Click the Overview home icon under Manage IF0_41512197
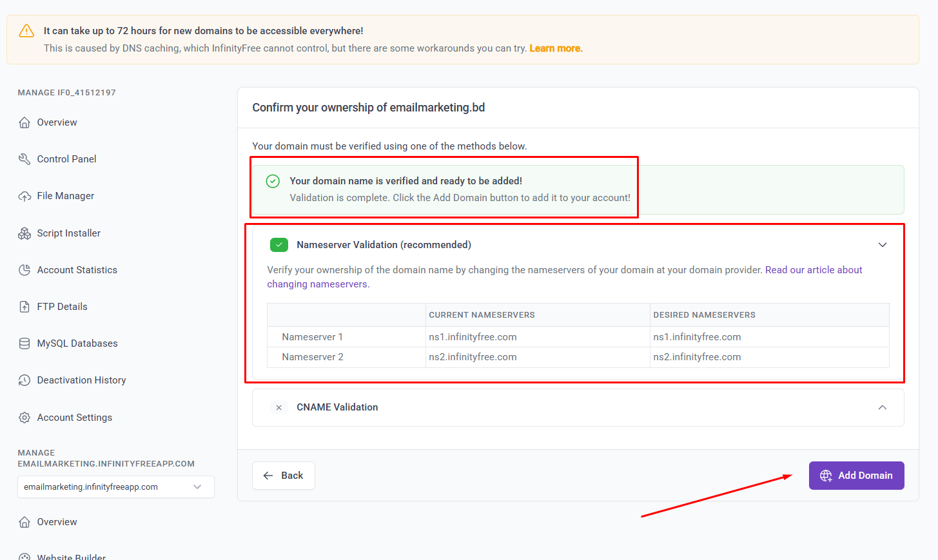The width and height of the screenshot is (938, 560). [24, 122]
